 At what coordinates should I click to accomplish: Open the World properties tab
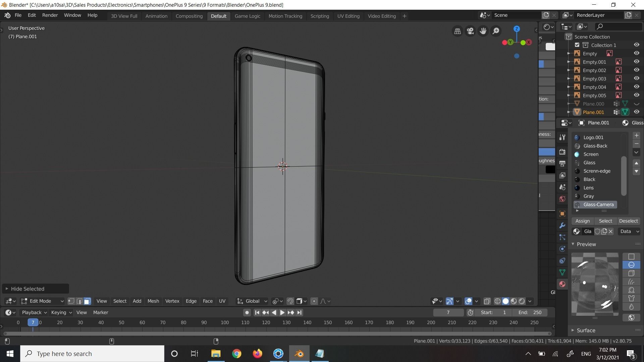pyautogui.click(x=562, y=199)
